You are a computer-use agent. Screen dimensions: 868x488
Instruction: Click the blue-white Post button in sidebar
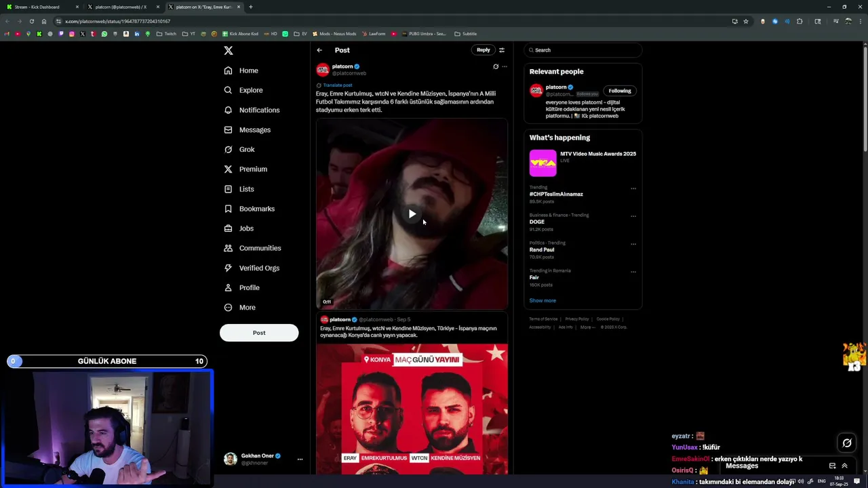[x=259, y=333]
